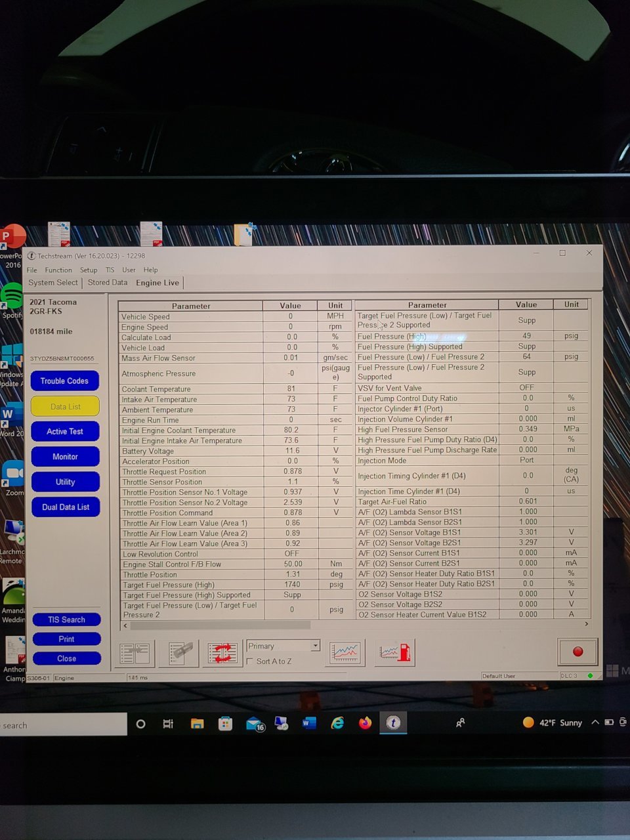Viewport: 630px width, 840px height.
Task: Open the Zoom desktop shortcut
Action: [x=14, y=478]
